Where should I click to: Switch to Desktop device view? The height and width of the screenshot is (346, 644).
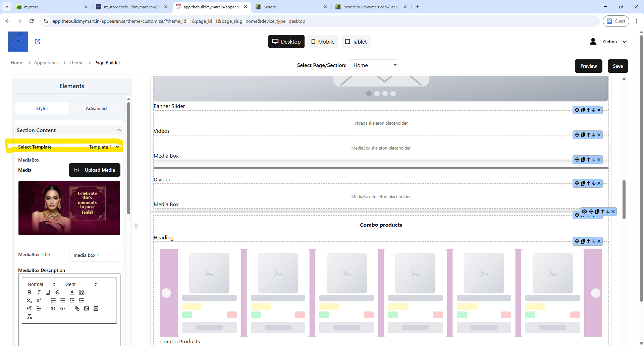click(x=286, y=42)
